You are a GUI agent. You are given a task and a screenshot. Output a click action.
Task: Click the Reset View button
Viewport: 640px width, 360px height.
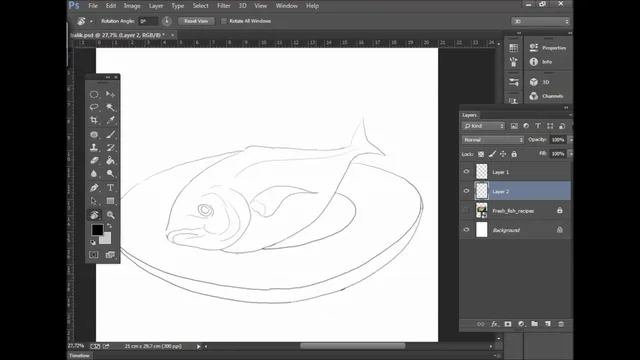click(196, 21)
